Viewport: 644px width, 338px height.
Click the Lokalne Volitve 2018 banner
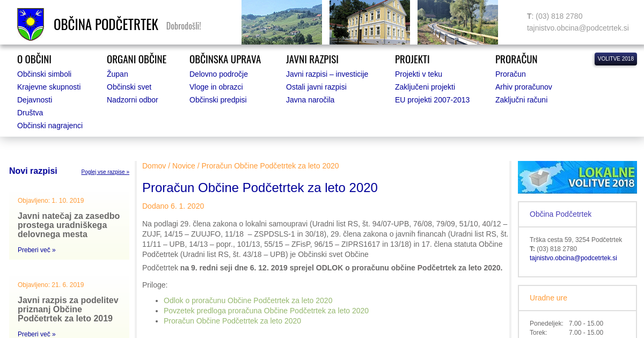577,177
